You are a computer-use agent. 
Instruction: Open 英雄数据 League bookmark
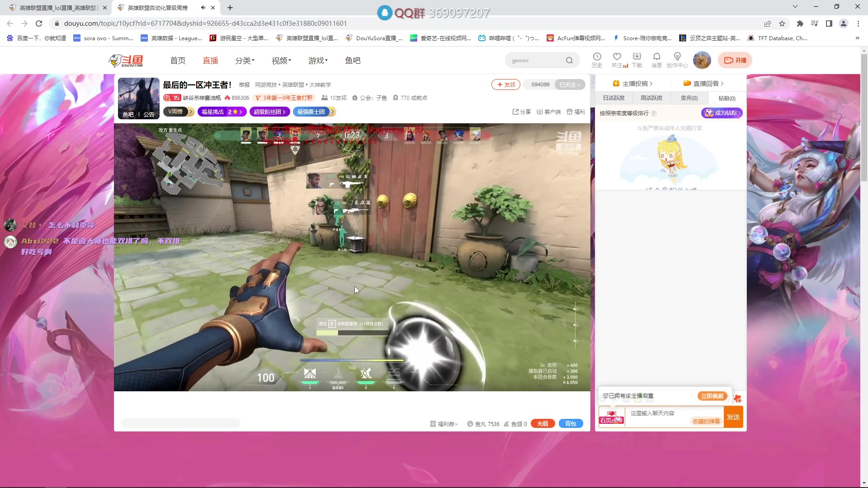pos(172,38)
